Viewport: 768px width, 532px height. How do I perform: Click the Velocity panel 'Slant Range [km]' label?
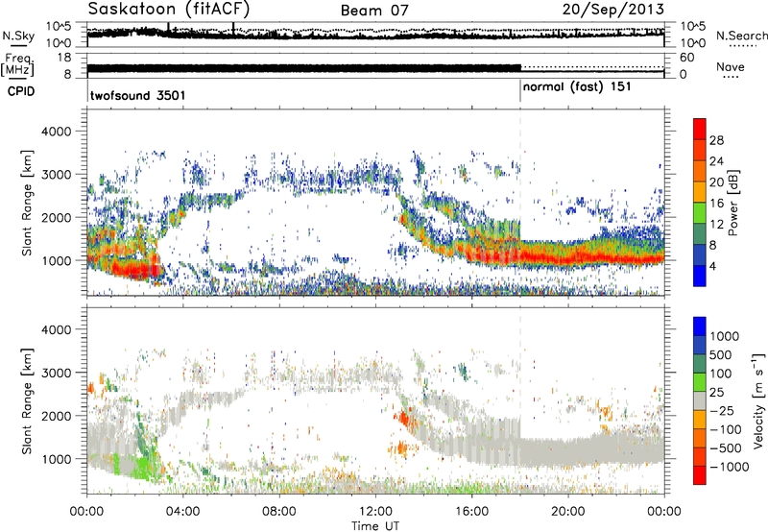28,401
